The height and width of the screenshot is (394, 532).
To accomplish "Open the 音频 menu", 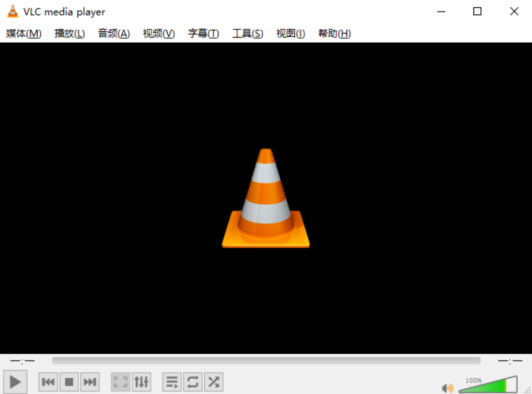I will tap(113, 33).
